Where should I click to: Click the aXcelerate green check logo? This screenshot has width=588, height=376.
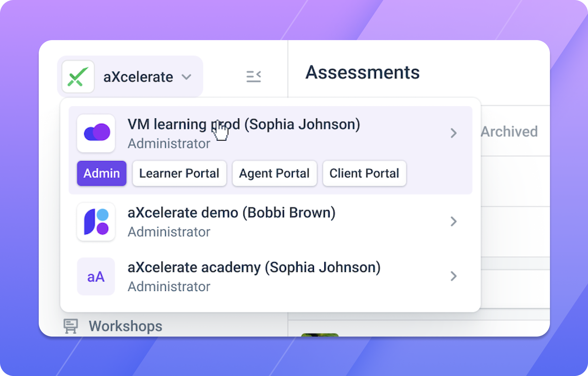tap(77, 76)
